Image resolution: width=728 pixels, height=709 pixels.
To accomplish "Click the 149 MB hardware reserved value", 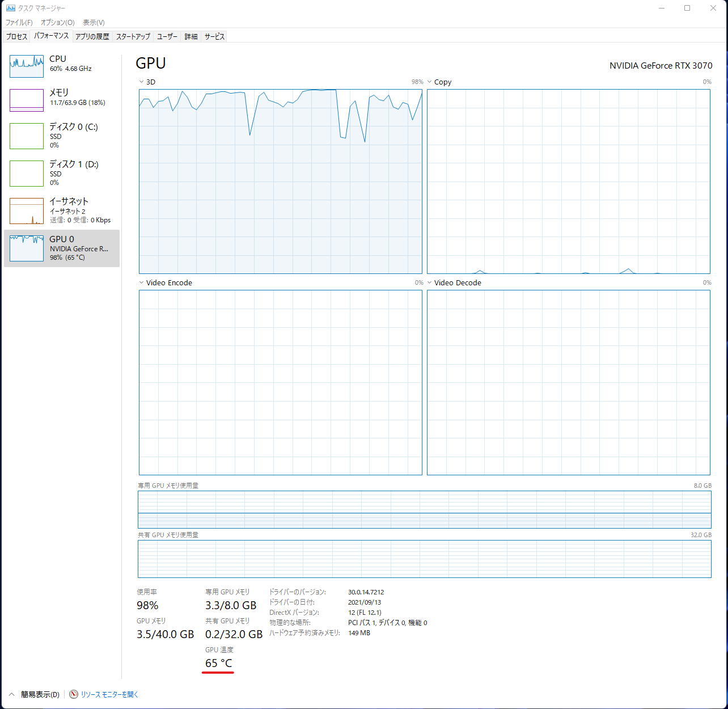I will 359,633.
